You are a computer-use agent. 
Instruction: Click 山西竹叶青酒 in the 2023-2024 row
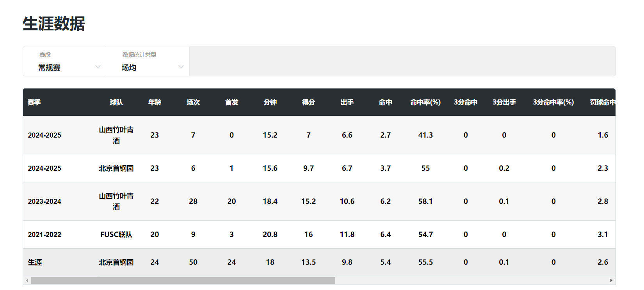[116, 201]
